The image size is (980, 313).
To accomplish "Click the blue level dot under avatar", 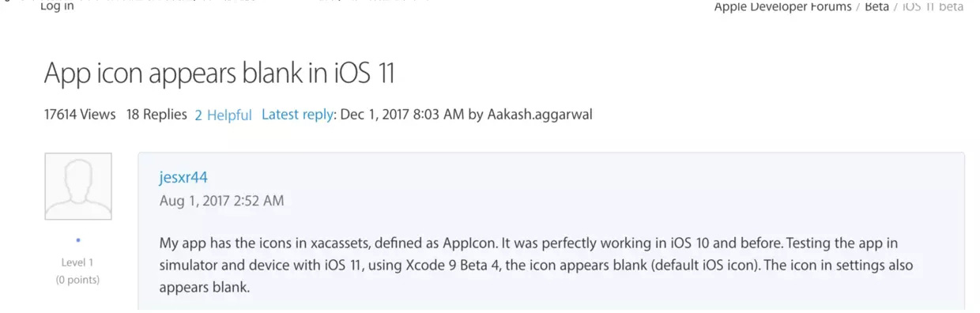I will (77, 240).
